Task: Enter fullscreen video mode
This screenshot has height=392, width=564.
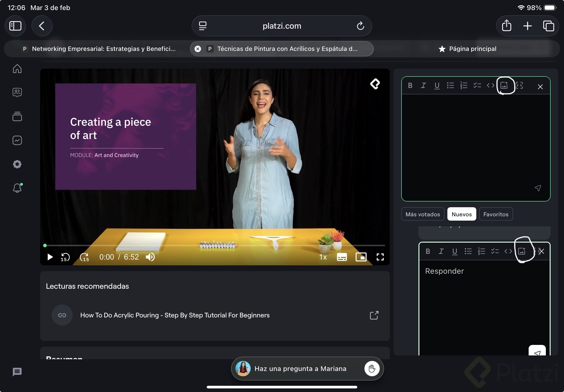Action: [x=380, y=257]
